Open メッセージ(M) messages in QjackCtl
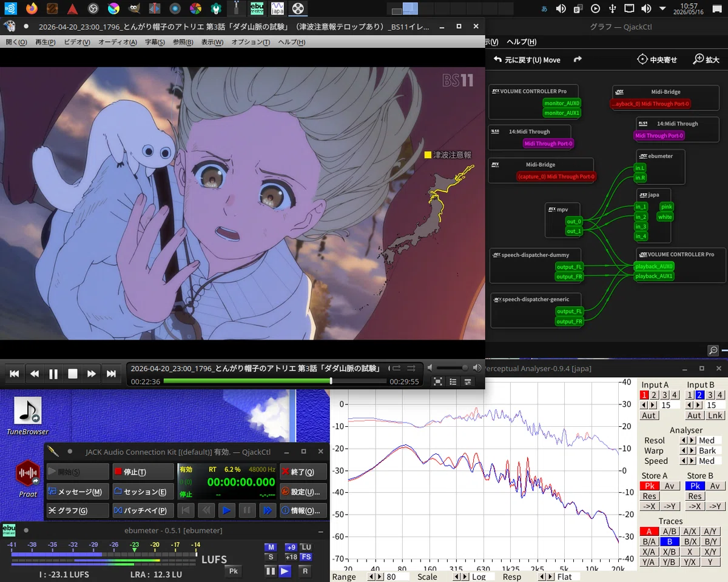The image size is (728, 582). [x=78, y=491]
